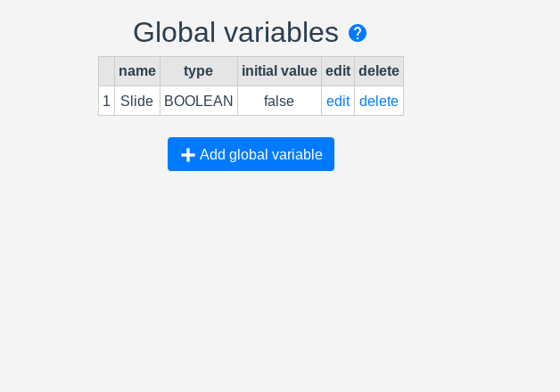The width and height of the screenshot is (560, 392).
Task: Select the "false" initial value cell
Action: [x=279, y=101]
